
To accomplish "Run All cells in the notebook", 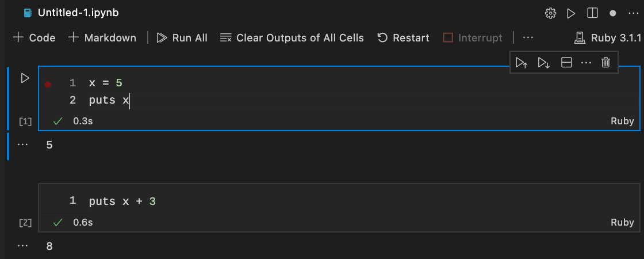I will [x=182, y=38].
